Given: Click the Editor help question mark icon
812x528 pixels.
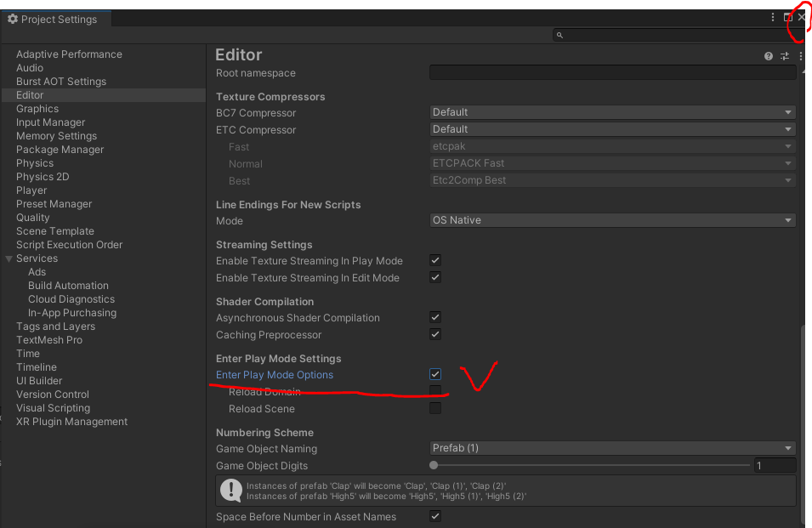Looking at the screenshot, I should [769, 56].
